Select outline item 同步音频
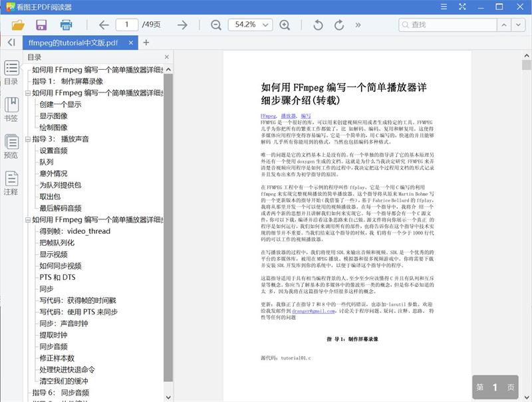This screenshot has height=402, width=532. (54, 346)
